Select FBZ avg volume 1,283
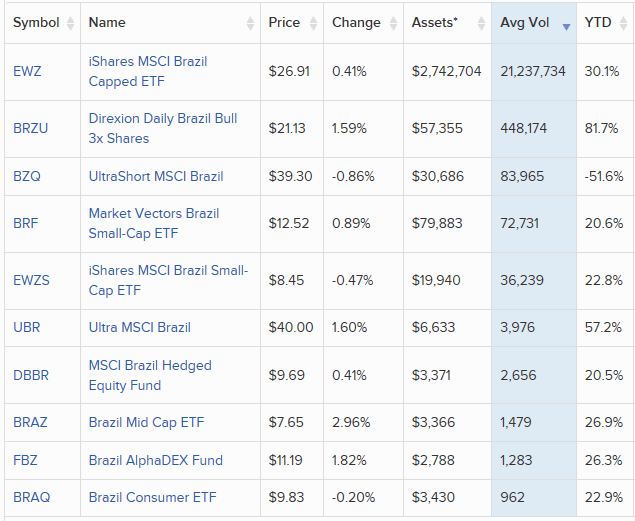The height and width of the screenshot is (521, 635). (x=516, y=460)
